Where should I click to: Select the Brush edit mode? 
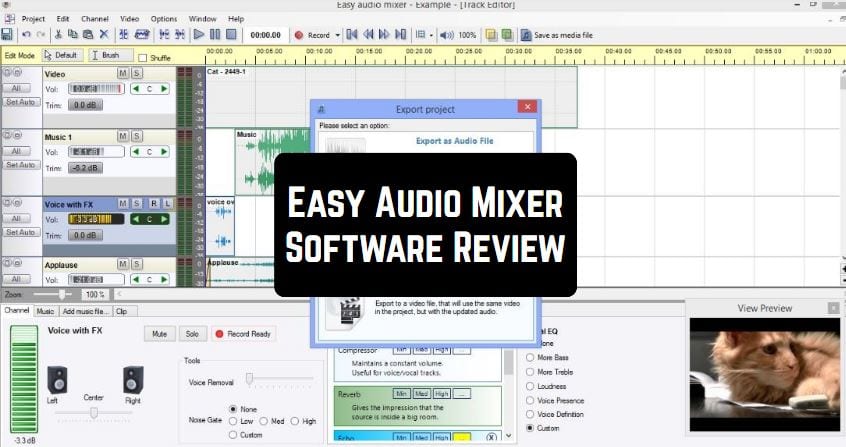click(111, 55)
